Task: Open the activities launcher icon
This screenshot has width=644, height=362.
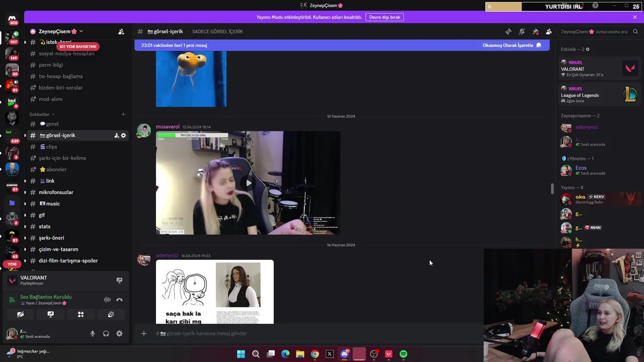Action: point(80,314)
